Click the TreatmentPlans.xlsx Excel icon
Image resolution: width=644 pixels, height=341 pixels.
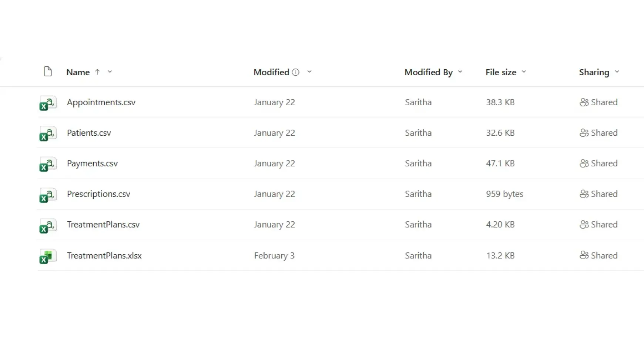[48, 256]
